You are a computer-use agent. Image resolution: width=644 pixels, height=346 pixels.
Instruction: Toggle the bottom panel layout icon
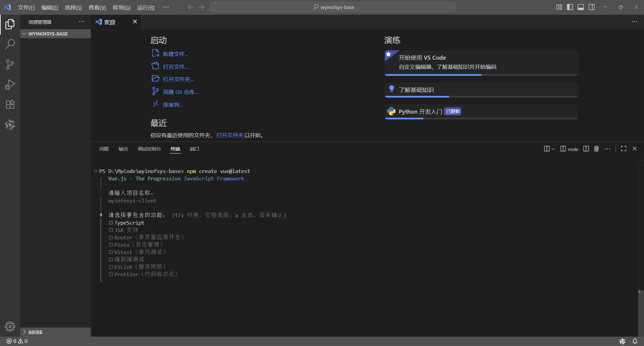(x=581, y=7)
